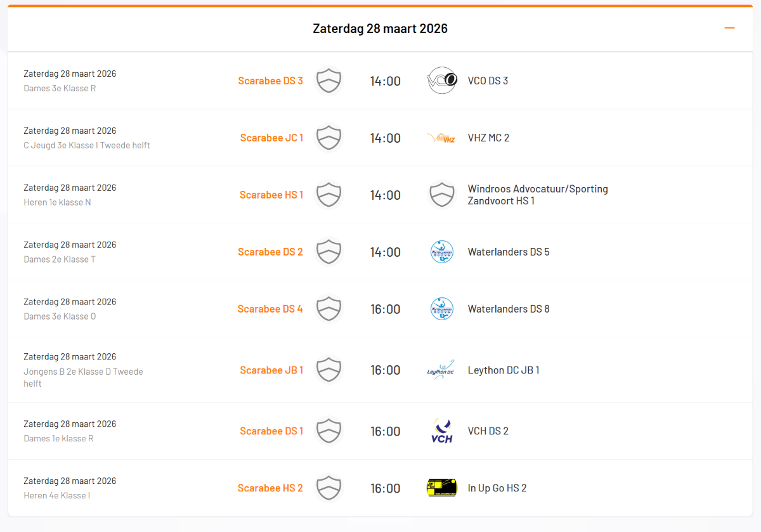Select the 16:00 time of Scarabee DS 1 match
Screen dimensions: 761x532
click(385, 431)
